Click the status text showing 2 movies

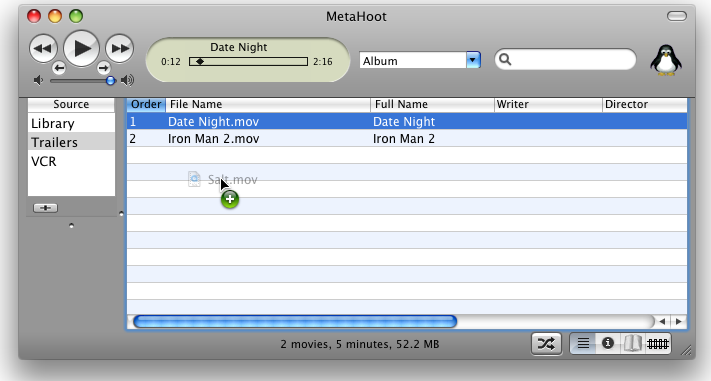pos(360,344)
